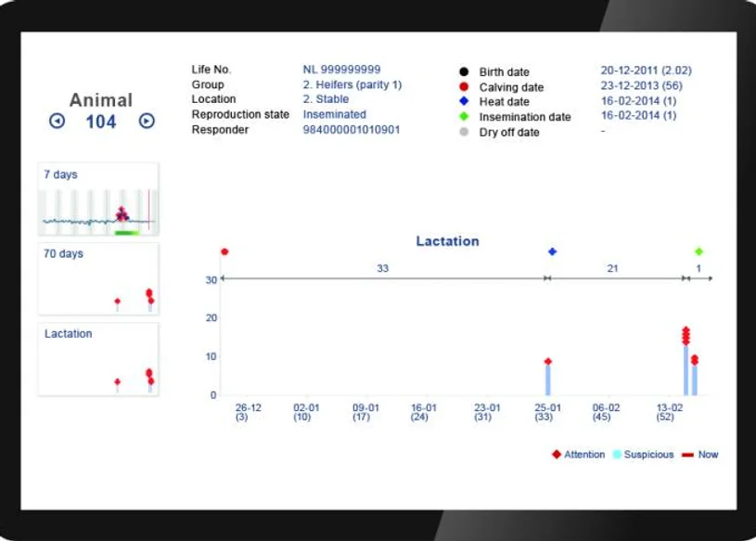This screenshot has width=756, height=541.
Task: Click the Attention legend red diamond
Action: coord(556,454)
